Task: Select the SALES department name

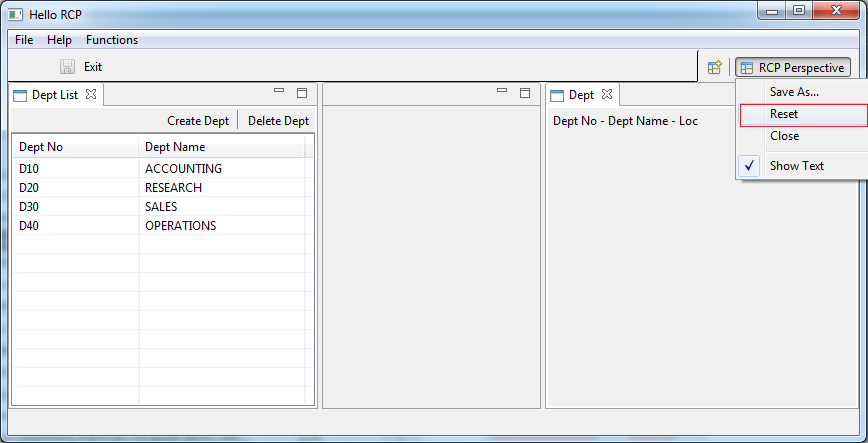Action: pyautogui.click(x=161, y=207)
